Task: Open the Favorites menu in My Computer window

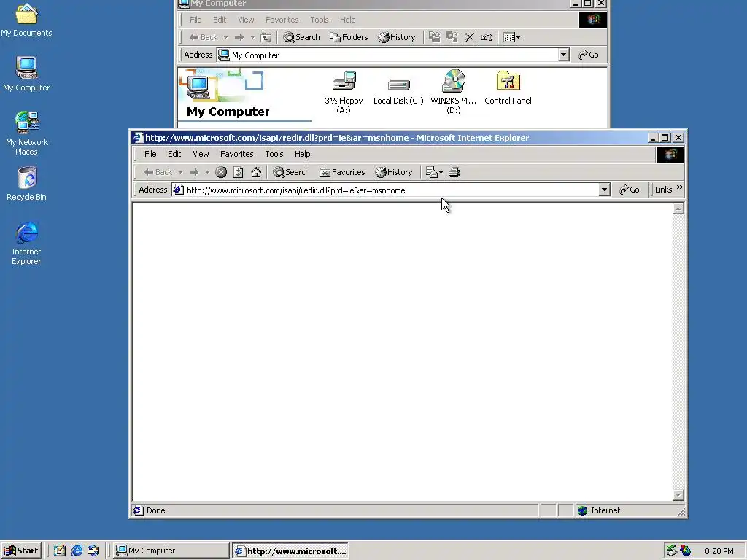Action: pyautogui.click(x=282, y=20)
